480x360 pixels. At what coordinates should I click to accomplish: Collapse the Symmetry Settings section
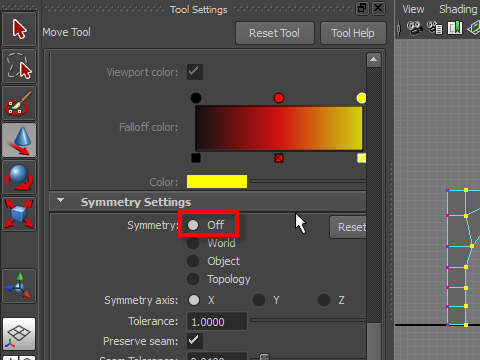[x=60, y=201]
